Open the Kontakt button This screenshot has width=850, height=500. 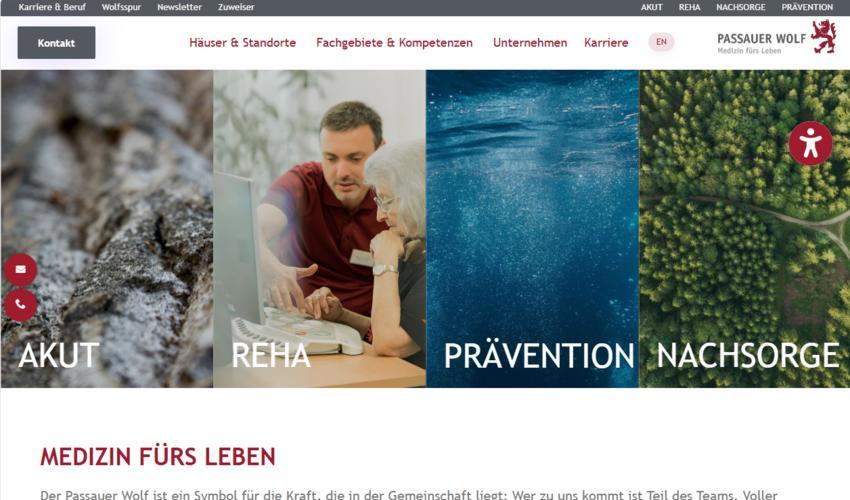click(56, 43)
